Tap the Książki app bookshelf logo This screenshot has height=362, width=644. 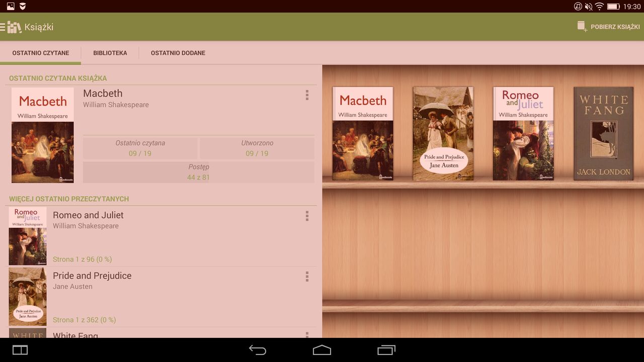(x=14, y=27)
